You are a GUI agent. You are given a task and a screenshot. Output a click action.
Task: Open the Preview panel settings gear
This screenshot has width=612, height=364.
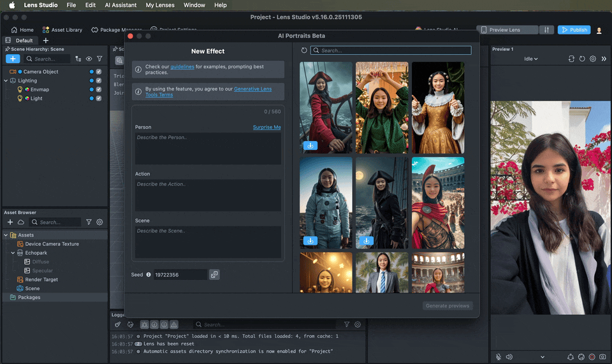(592, 59)
